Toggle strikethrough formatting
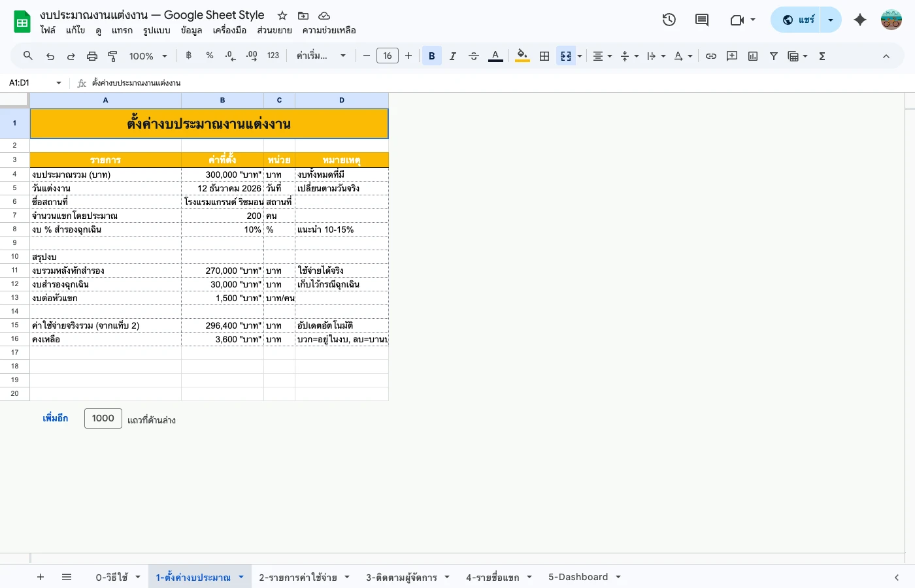 click(474, 56)
